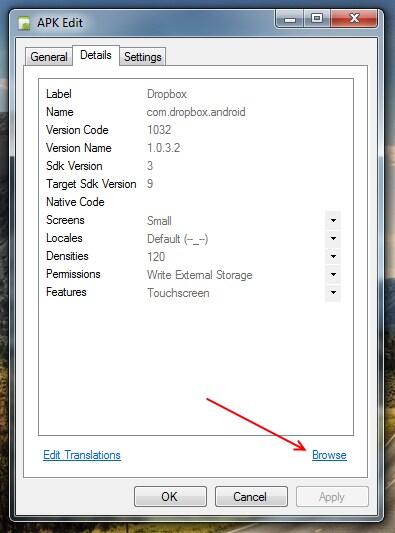The width and height of the screenshot is (395, 533).
Task: Minimize the APK Edit window
Action: [x=290, y=19]
